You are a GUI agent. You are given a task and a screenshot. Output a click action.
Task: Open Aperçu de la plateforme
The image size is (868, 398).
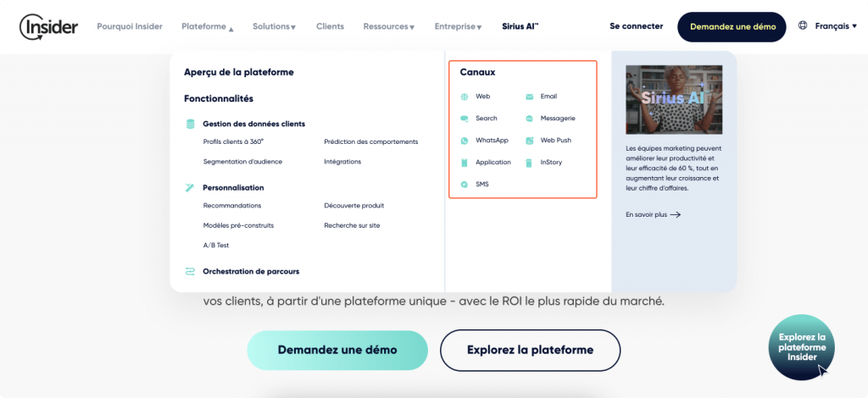238,72
